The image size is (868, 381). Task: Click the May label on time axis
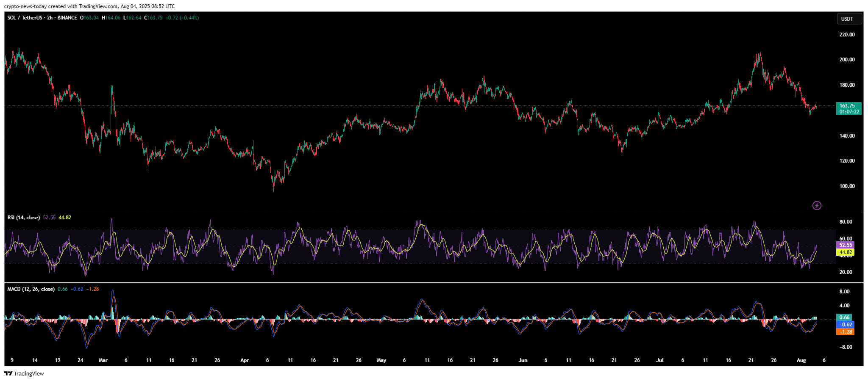tap(381, 360)
